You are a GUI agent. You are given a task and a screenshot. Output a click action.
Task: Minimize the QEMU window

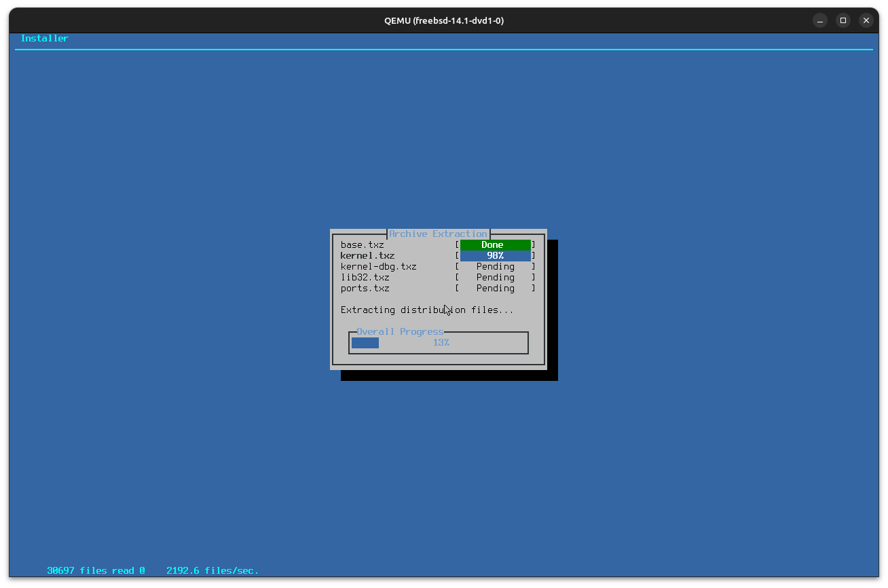click(820, 20)
